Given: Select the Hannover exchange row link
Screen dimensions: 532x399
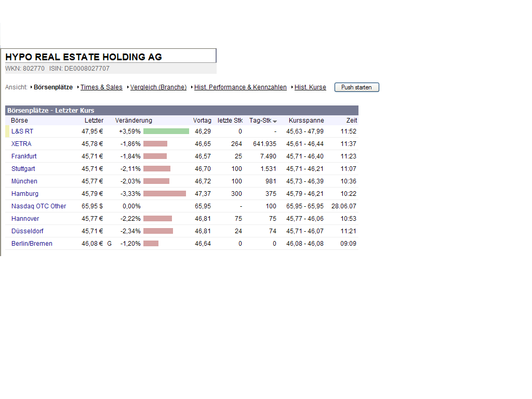Looking at the screenshot, I should 24,218.
